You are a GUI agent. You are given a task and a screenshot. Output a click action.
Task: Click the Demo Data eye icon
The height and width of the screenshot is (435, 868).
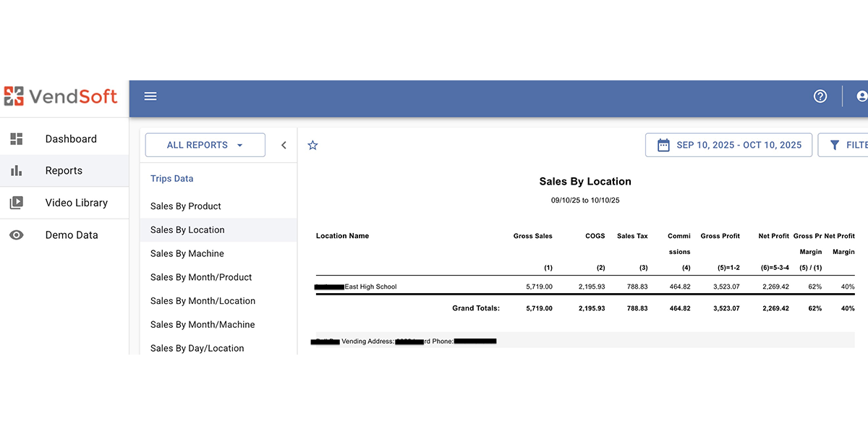click(17, 235)
